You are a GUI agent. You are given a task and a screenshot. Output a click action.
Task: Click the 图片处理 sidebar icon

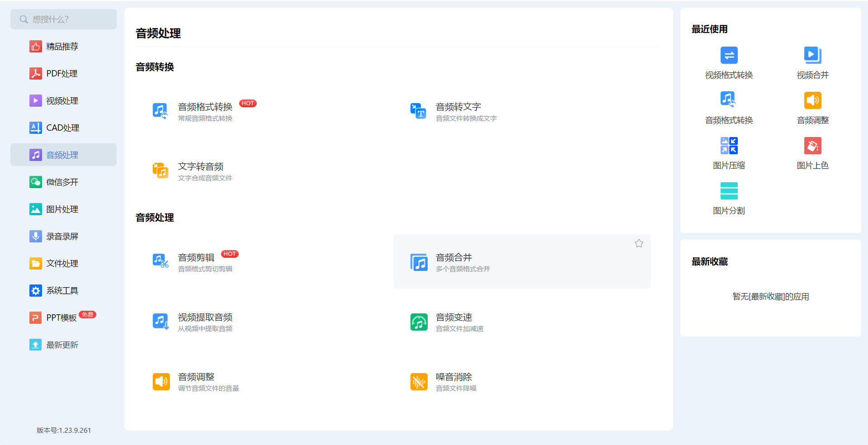(36, 209)
